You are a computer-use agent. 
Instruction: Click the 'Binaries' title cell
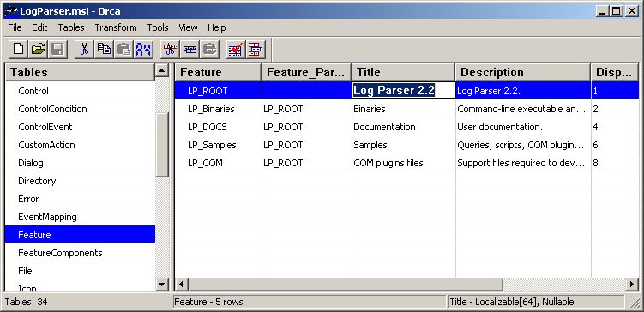point(403,109)
